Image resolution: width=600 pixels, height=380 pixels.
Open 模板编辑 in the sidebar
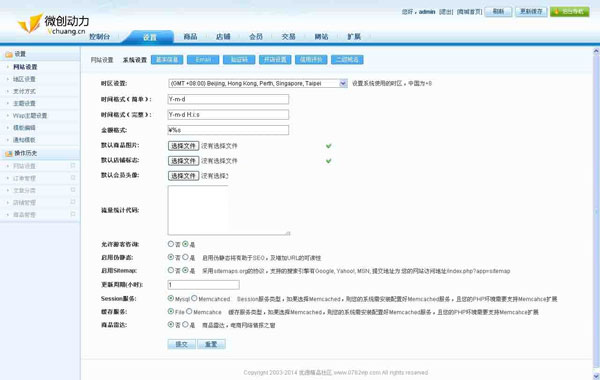24,127
